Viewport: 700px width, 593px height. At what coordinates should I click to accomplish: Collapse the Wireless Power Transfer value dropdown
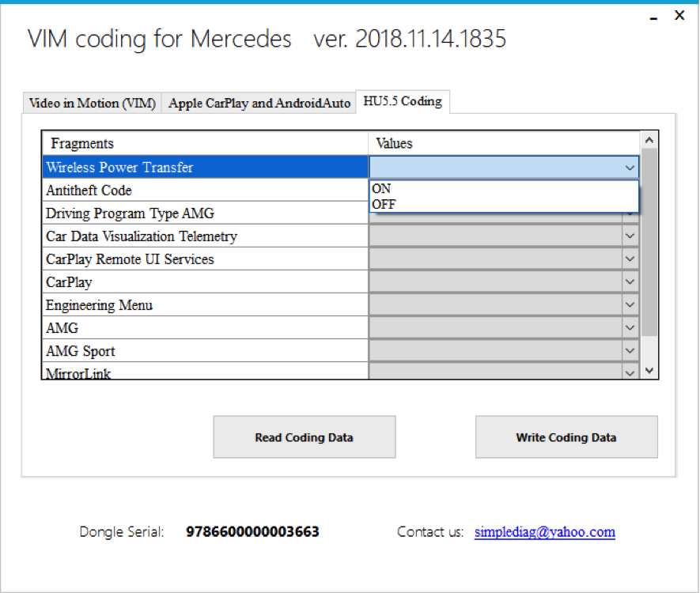click(630, 168)
